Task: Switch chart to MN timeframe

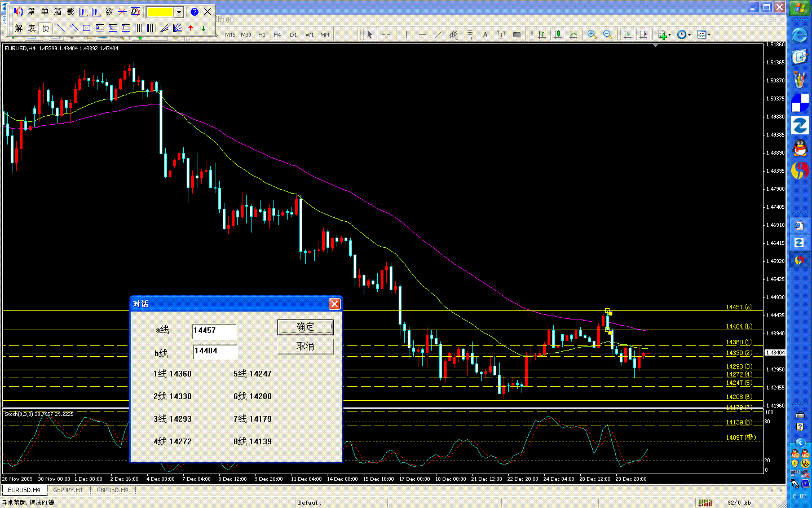Action: click(325, 34)
